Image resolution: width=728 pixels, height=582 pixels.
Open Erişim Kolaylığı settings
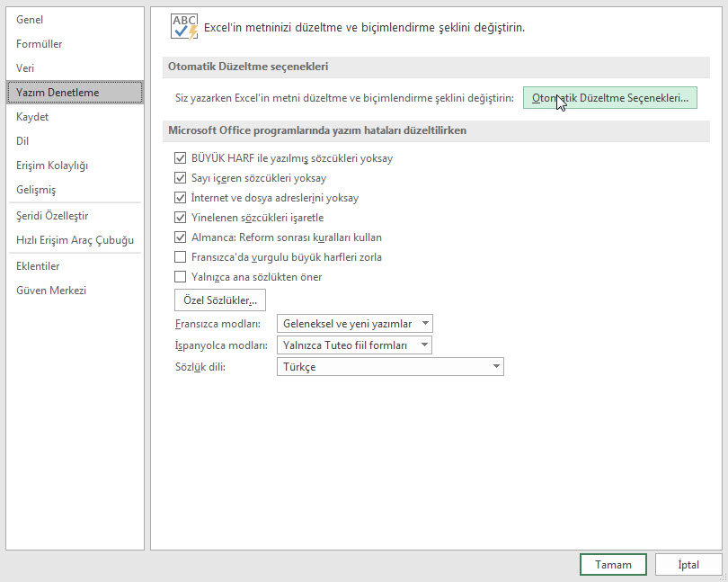click(75, 165)
